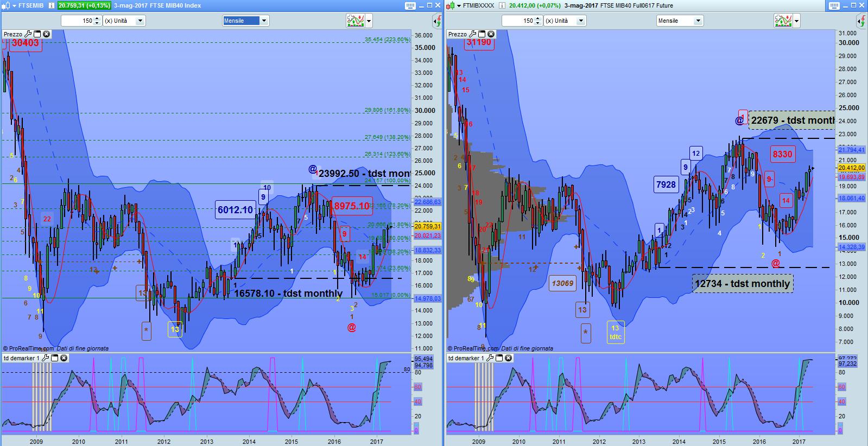The height and width of the screenshot is (446, 868).
Task: Click 150 units field in FTSEMIB window
Action: 77,21
